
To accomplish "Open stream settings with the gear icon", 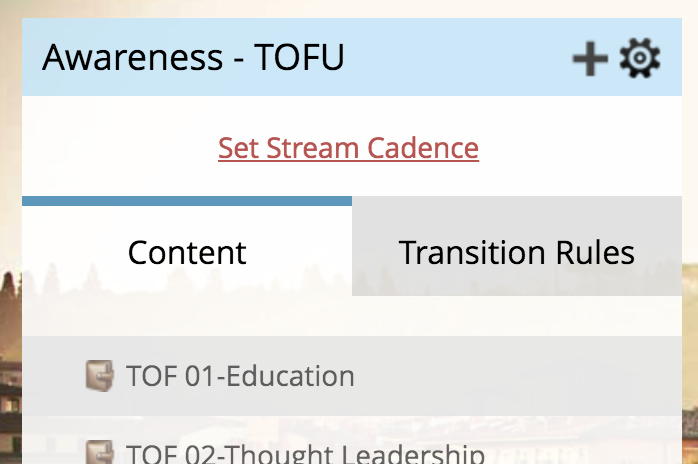I will 640,59.
